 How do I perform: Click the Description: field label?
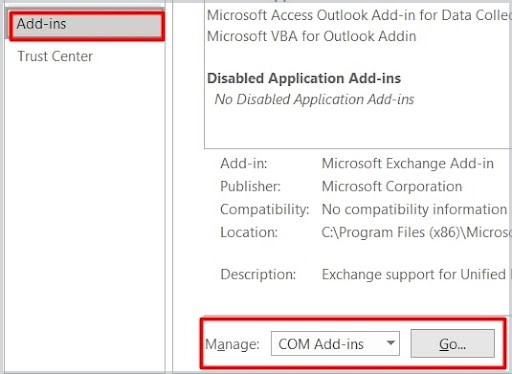(258, 275)
